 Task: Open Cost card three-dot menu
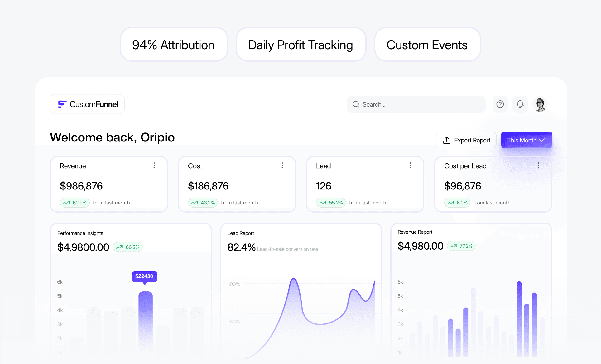tap(282, 165)
